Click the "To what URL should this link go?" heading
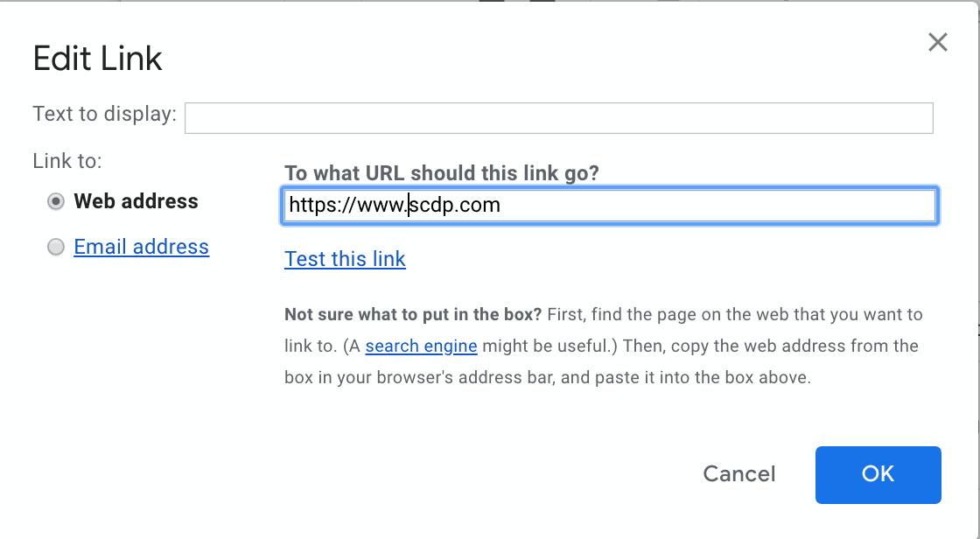The width and height of the screenshot is (980, 539). [x=441, y=172]
